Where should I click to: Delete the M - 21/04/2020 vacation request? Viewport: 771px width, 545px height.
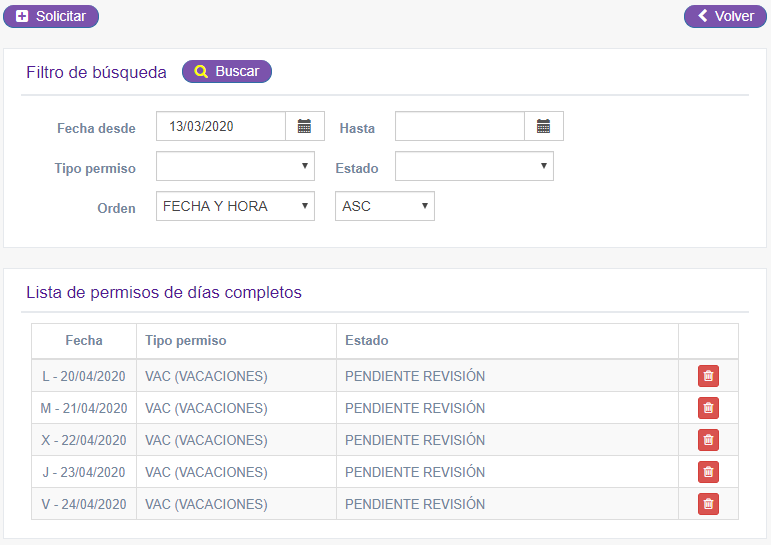708,408
